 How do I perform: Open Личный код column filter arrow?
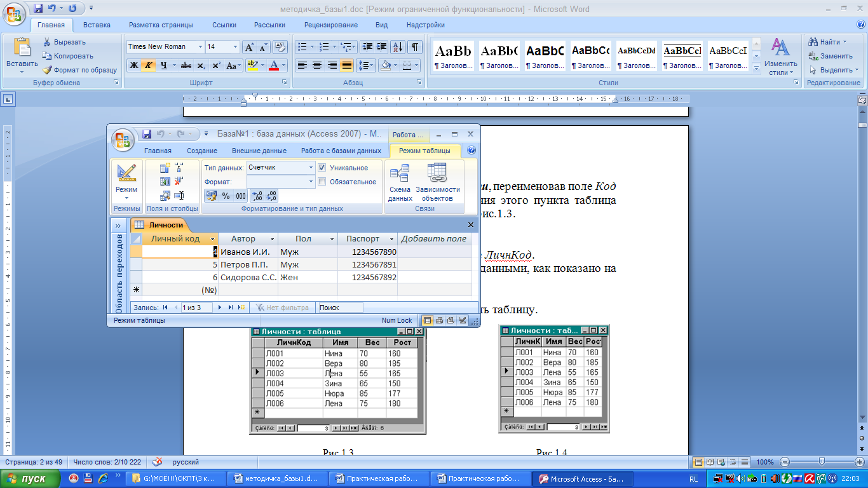tap(212, 239)
